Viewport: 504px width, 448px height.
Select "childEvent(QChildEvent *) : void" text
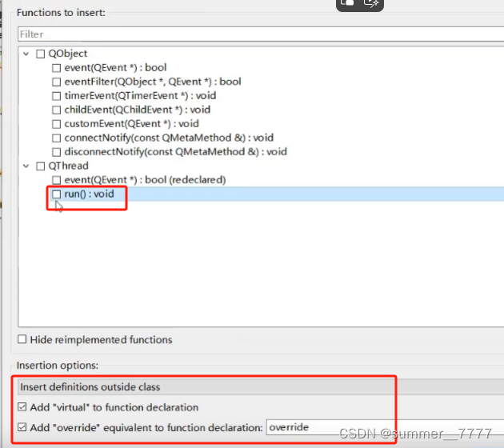[138, 110]
